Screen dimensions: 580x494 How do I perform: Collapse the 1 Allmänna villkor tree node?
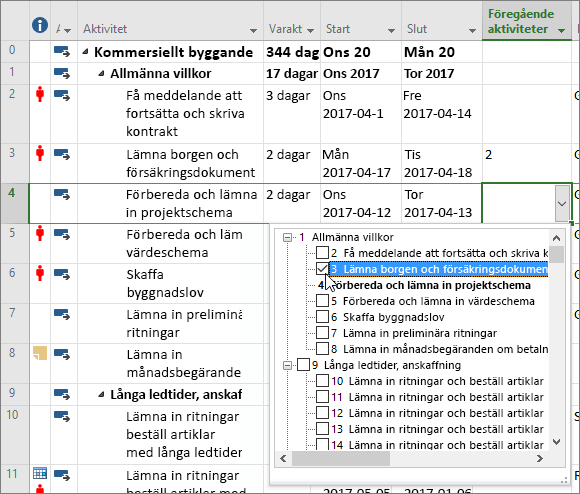287,237
